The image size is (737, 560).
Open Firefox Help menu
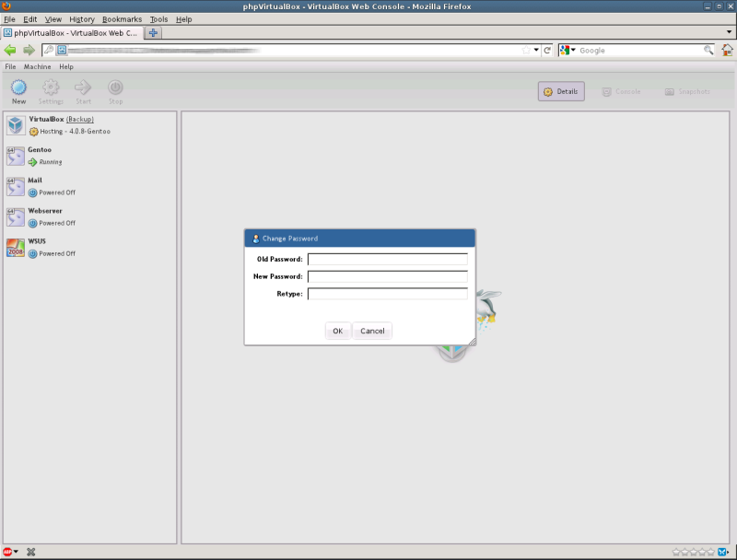[183, 19]
